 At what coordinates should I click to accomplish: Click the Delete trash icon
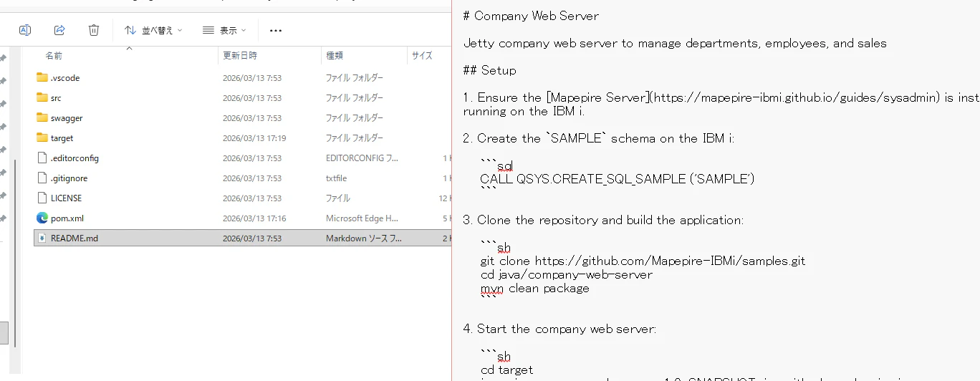tap(94, 30)
